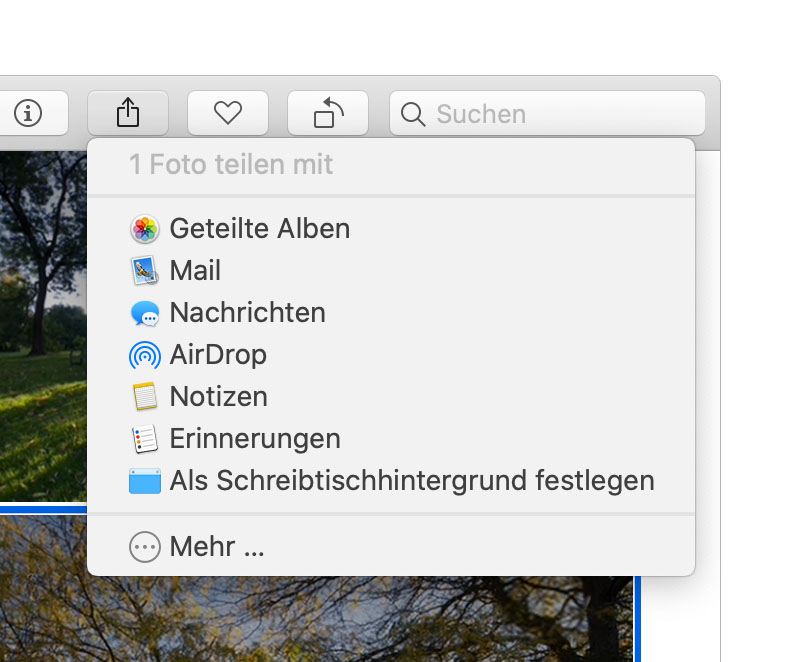
Task: Click the blue folder icon beside Schreibtischhintergrund
Action: click(x=145, y=481)
